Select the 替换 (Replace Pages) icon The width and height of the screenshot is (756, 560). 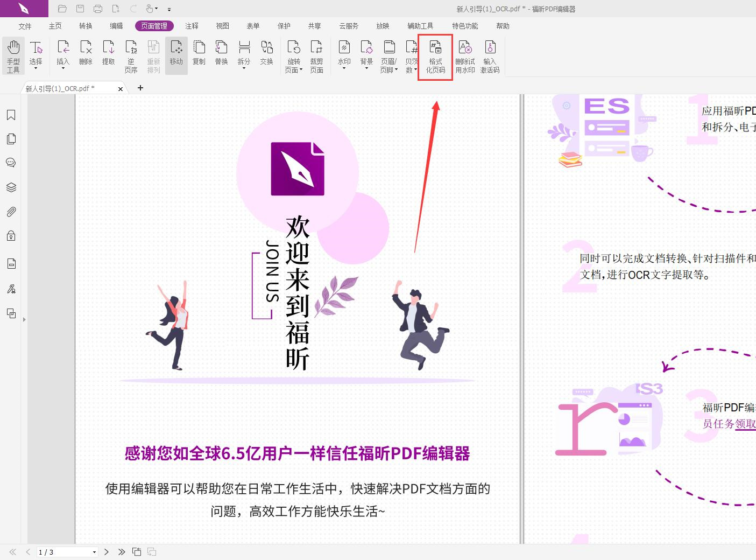click(221, 52)
